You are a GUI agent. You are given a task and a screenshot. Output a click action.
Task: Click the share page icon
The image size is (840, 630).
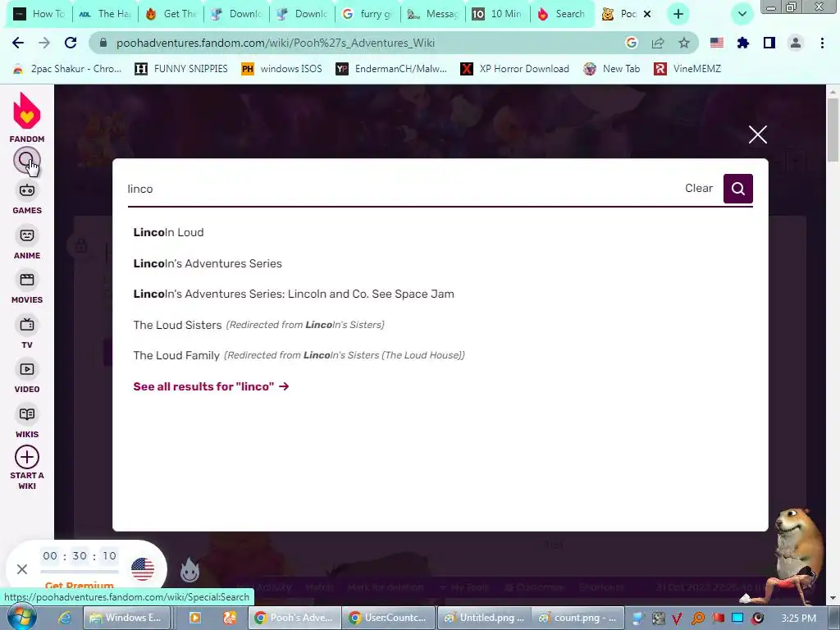[x=658, y=43]
